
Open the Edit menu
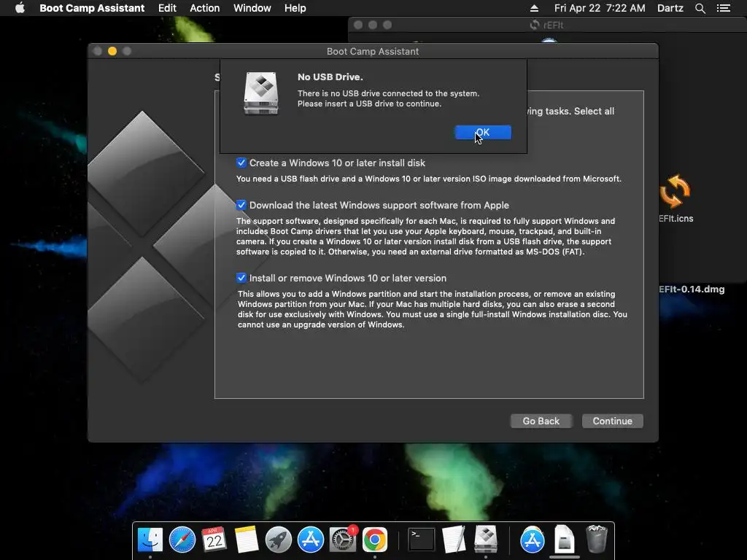[167, 8]
